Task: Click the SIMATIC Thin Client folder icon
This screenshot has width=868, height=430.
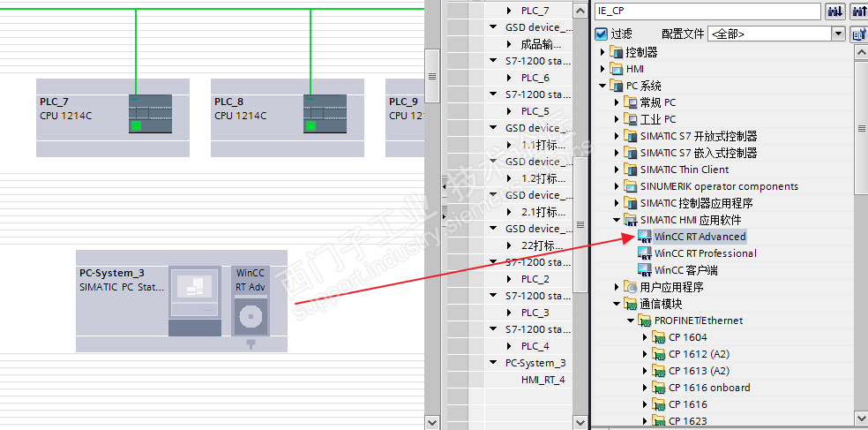Action: [631, 170]
